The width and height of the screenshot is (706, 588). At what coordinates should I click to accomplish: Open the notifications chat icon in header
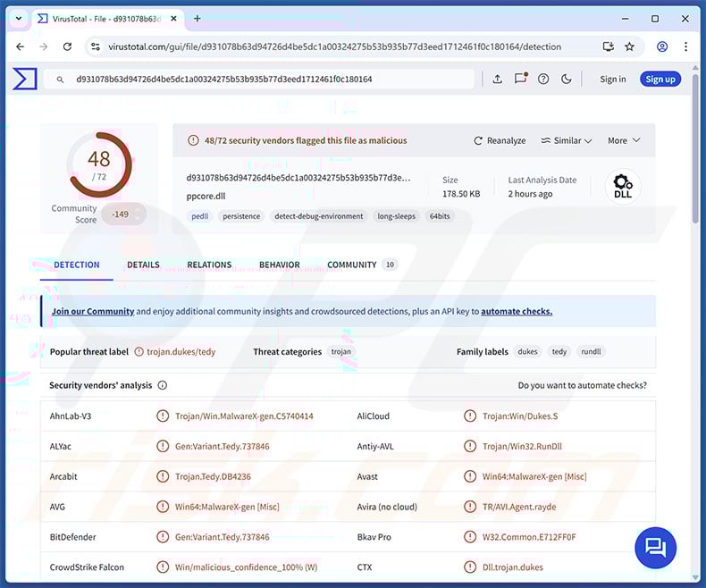pyautogui.click(x=520, y=79)
